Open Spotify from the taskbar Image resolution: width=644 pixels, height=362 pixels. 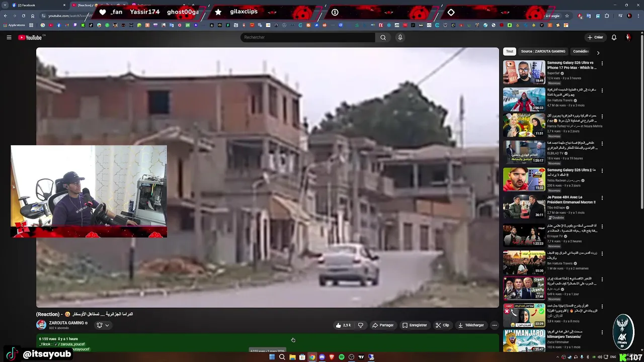(x=342, y=357)
